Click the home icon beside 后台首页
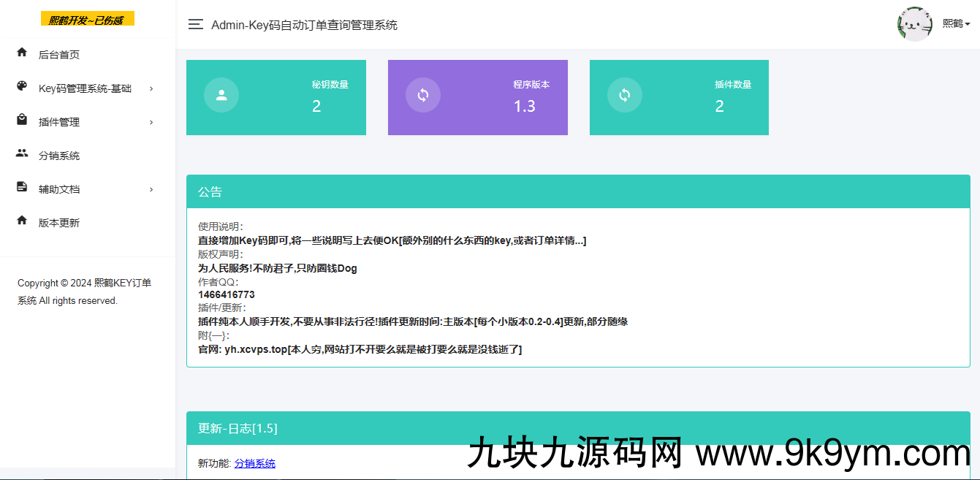Viewport: 980px width, 480px height. pyautogui.click(x=22, y=53)
